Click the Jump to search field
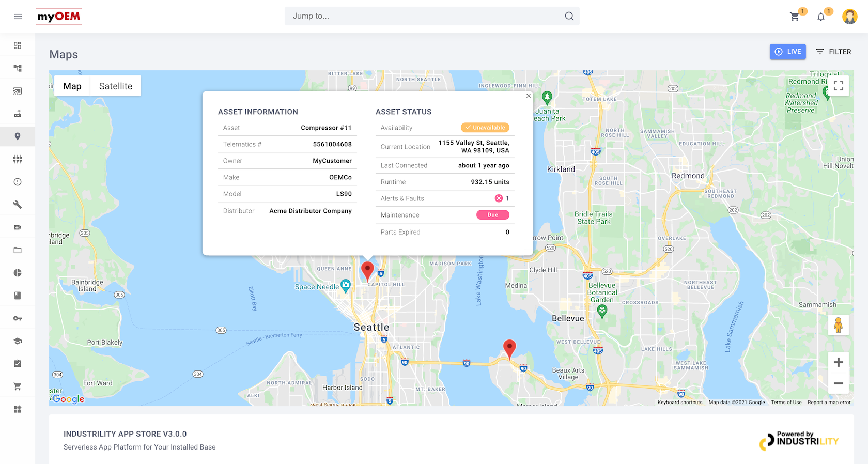The width and height of the screenshot is (868, 464). click(432, 16)
